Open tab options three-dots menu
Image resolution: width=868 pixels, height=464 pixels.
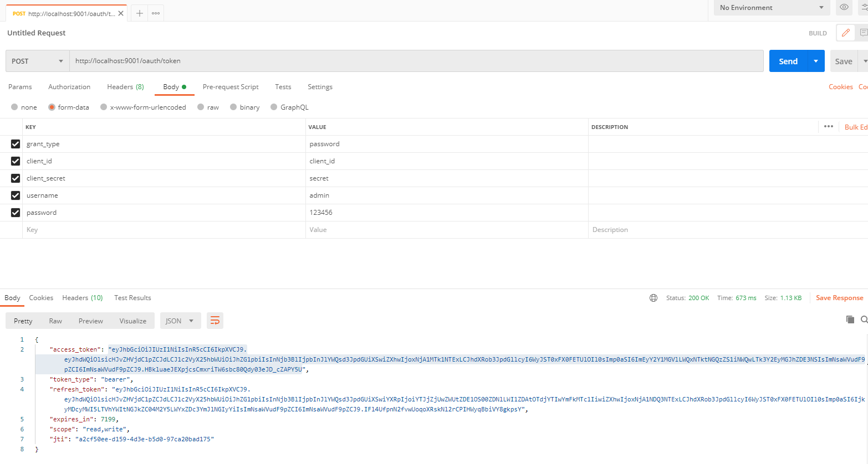[156, 13]
